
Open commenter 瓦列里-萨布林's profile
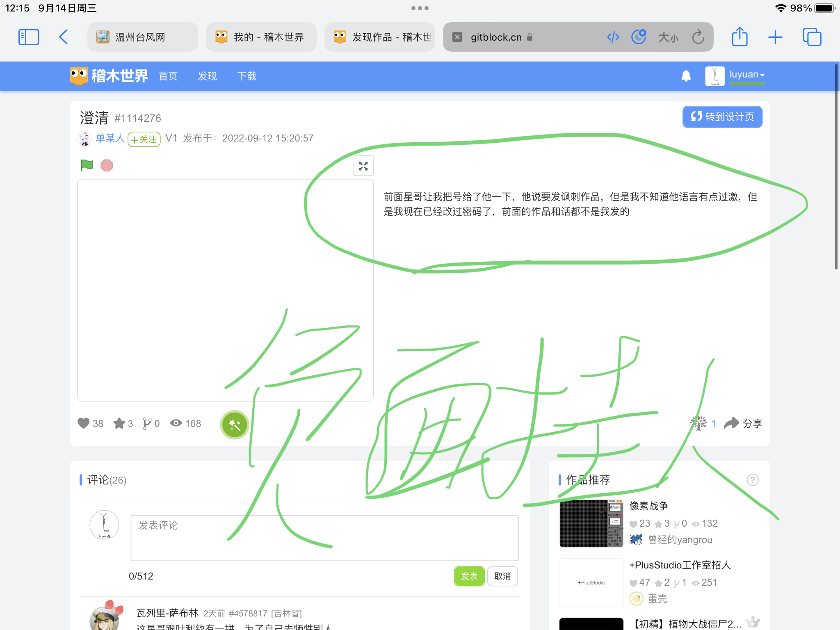[167, 613]
